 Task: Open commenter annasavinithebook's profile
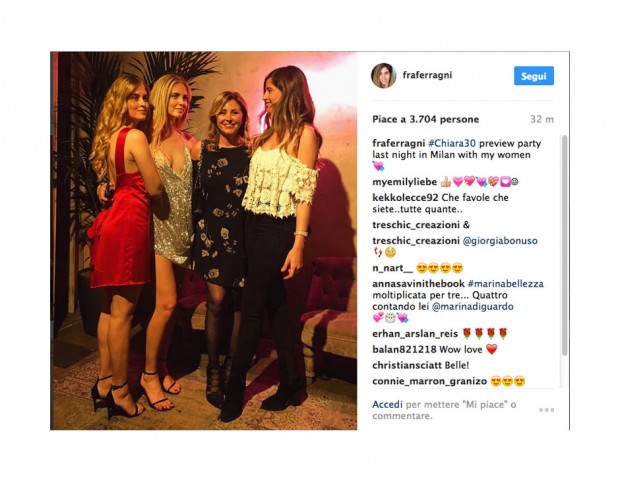click(418, 284)
